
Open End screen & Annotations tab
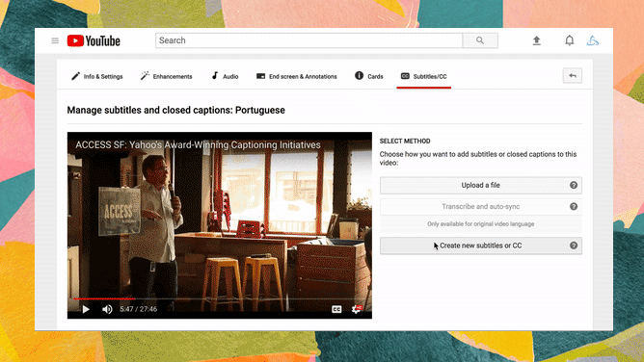coord(297,76)
